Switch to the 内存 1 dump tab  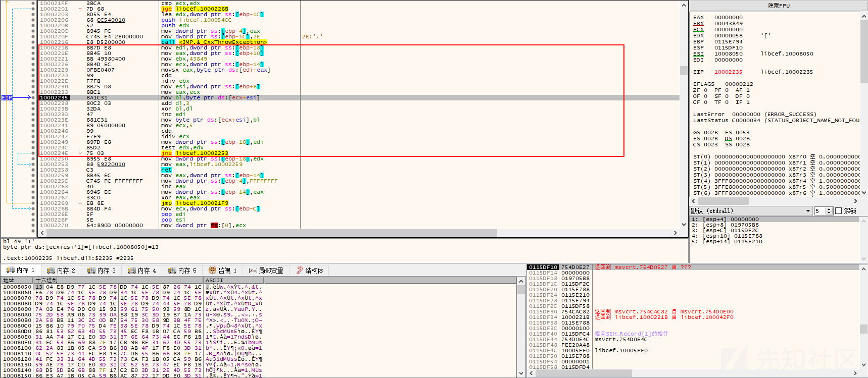20,271
